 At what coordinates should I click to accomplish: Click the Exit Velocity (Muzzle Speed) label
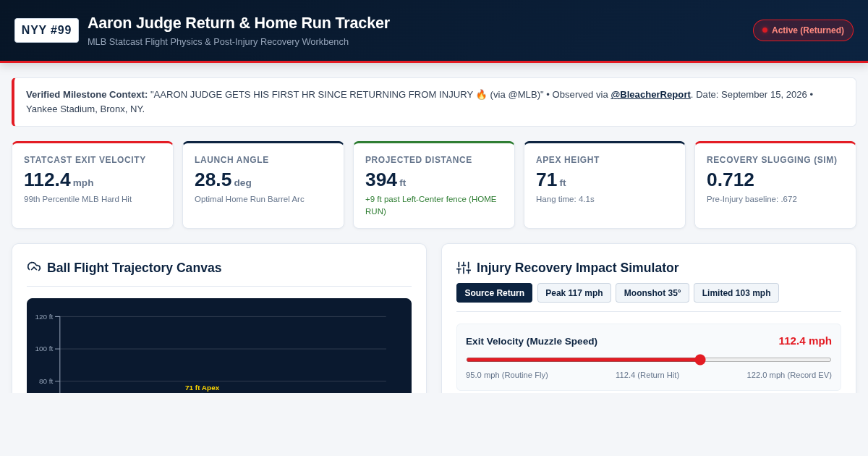pos(532,341)
